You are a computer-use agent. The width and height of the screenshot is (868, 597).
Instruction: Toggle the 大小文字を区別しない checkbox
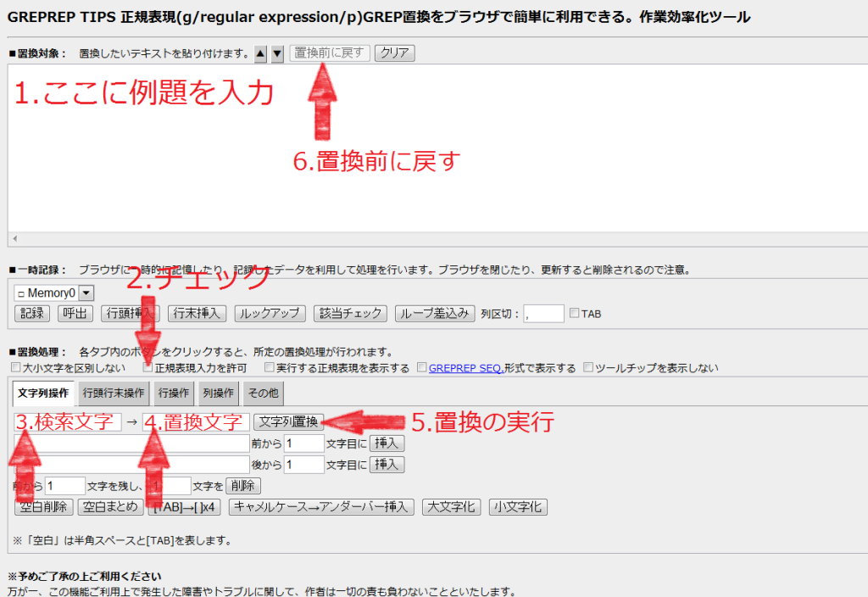coord(14,368)
